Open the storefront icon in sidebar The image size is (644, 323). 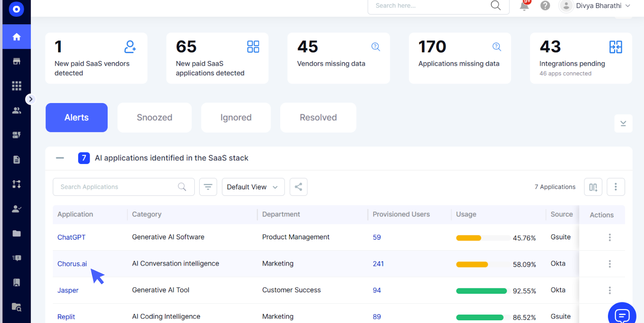(x=17, y=61)
